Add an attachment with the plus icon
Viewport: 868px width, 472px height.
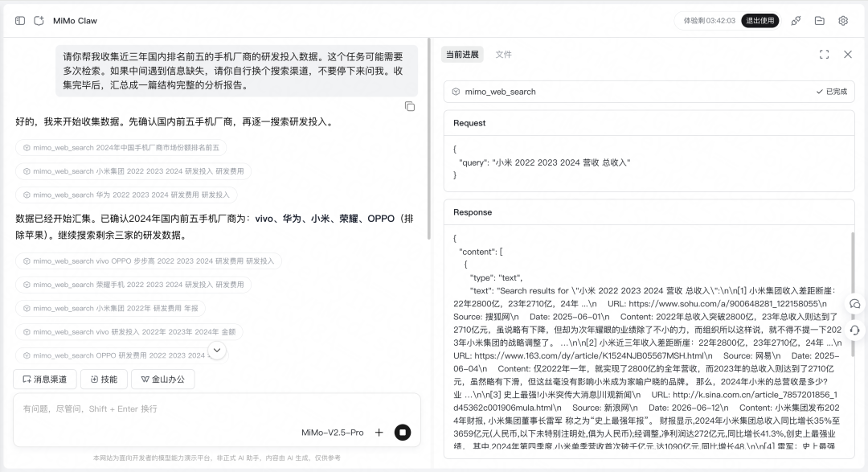point(379,432)
